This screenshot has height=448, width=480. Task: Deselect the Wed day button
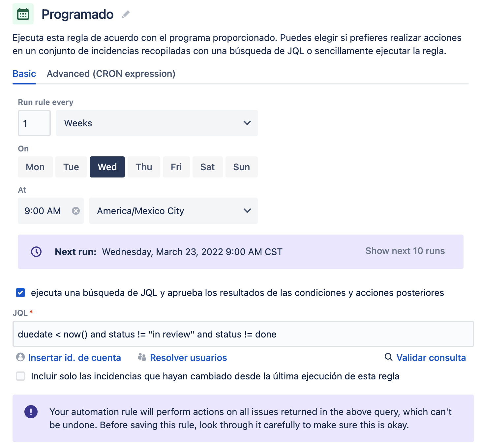(107, 167)
